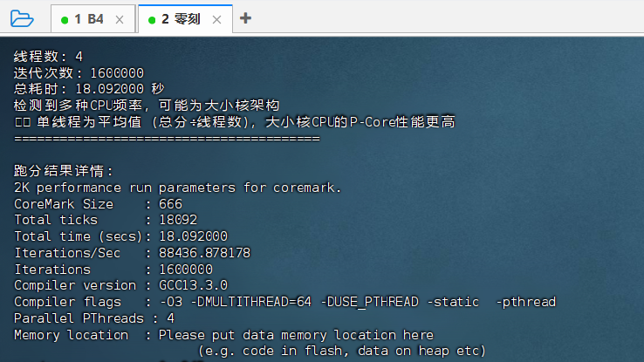Select the 2 零刻 tab
644x362 pixels.
click(x=185, y=19)
